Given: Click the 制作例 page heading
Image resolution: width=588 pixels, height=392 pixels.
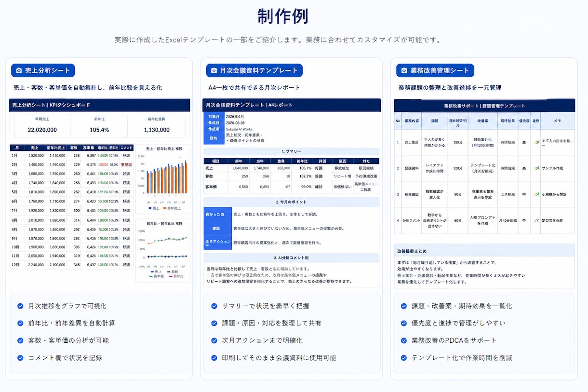Looking at the screenshot, I should [x=283, y=16].
